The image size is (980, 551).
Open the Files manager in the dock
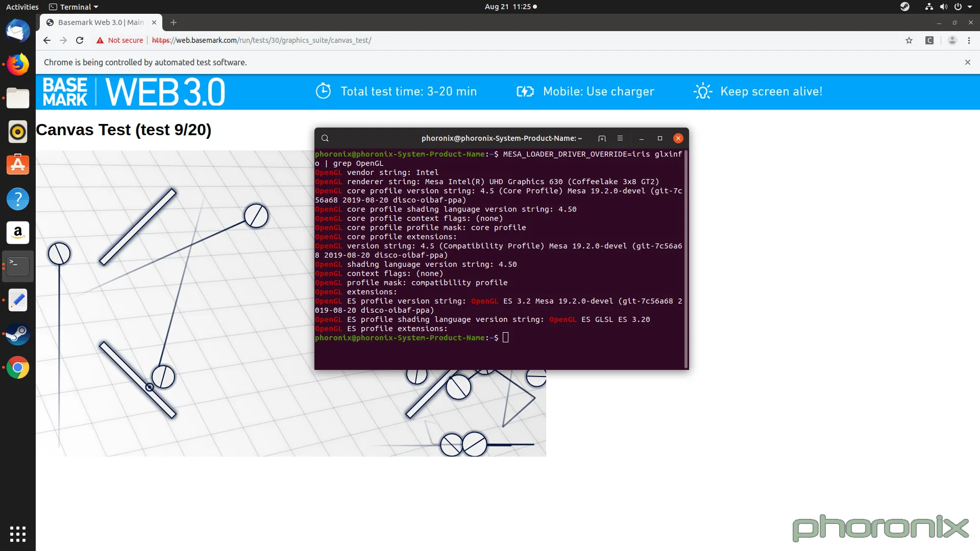tap(18, 98)
